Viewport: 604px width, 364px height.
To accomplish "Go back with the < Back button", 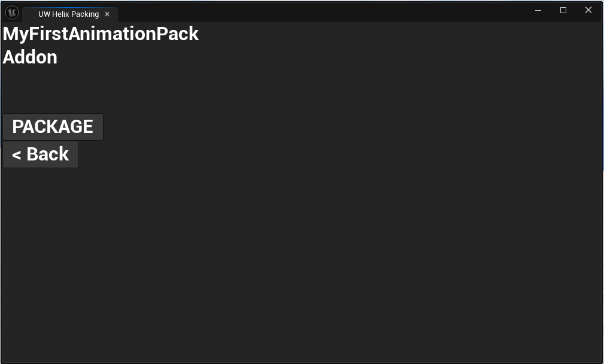I will (41, 154).
